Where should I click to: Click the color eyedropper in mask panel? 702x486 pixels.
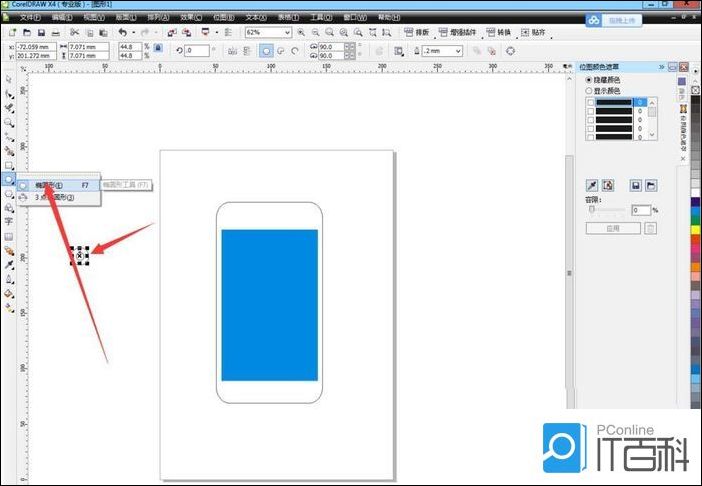coord(592,186)
